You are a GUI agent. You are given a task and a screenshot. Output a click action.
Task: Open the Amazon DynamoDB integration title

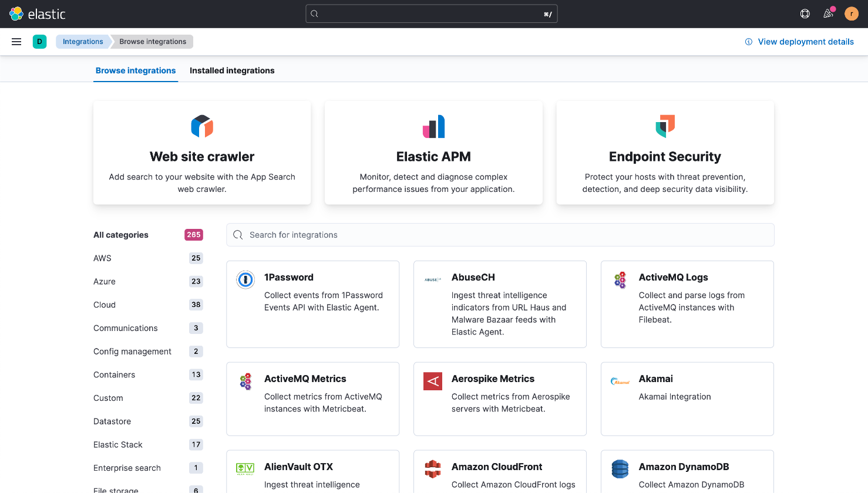(684, 467)
